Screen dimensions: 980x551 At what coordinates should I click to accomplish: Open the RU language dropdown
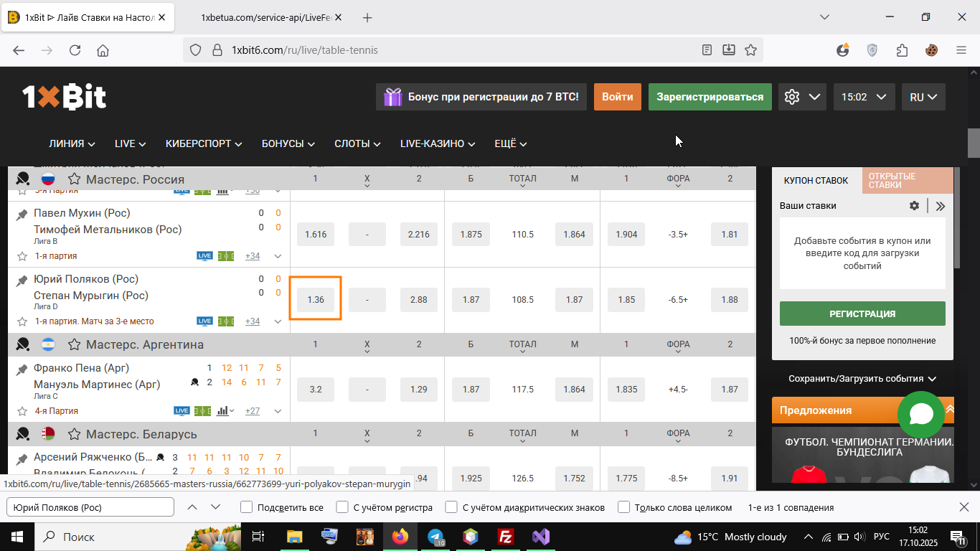point(923,97)
